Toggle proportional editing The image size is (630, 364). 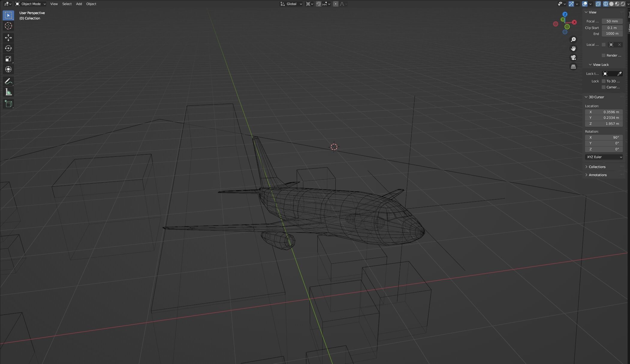[x=336, y=4]
